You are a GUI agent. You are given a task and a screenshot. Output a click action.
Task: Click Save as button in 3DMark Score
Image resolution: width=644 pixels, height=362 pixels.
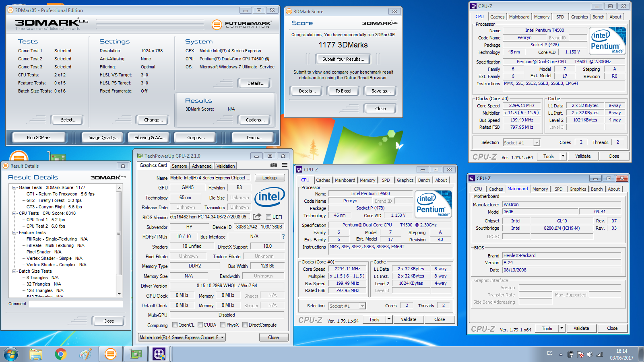381,91
